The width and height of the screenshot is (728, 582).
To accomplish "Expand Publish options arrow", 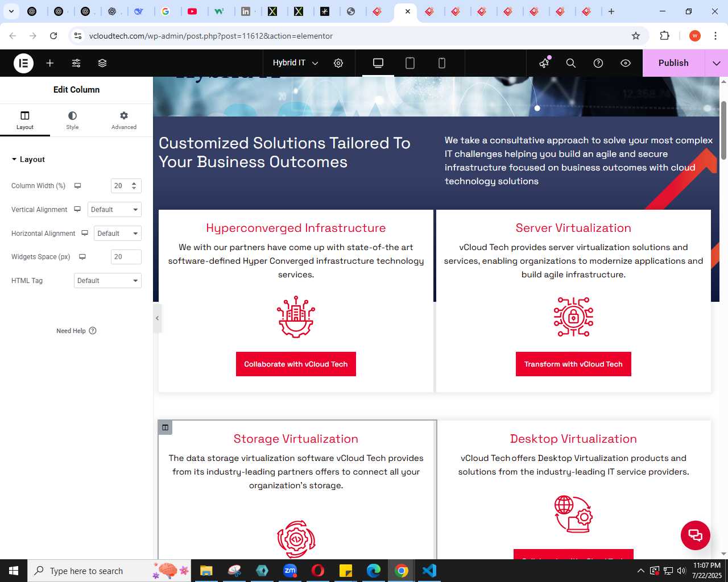I will tap(717, 63).
